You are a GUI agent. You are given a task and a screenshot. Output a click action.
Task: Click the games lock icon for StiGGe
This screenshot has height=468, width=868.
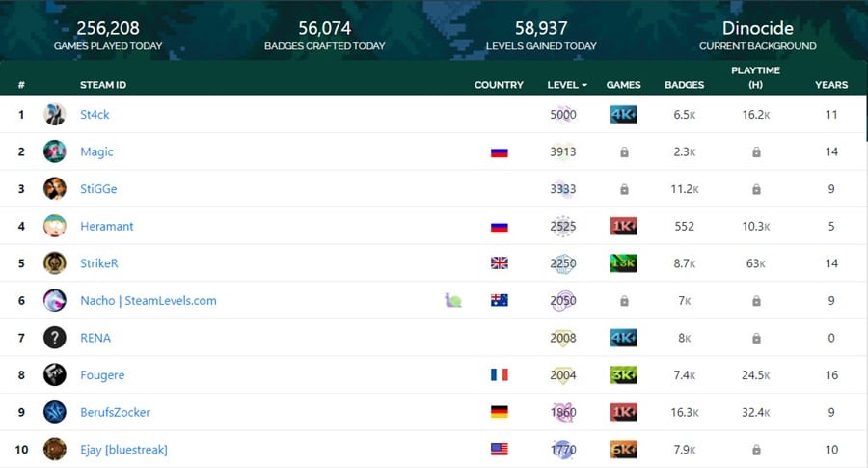point(624,189)
